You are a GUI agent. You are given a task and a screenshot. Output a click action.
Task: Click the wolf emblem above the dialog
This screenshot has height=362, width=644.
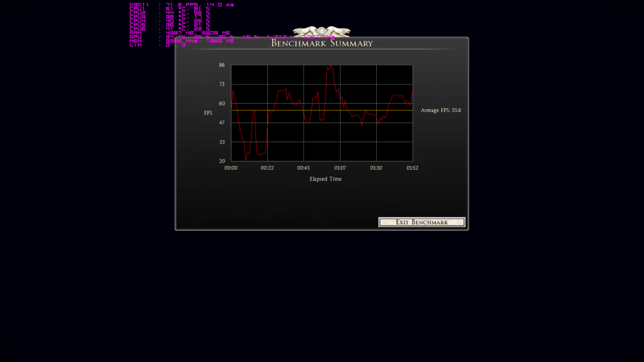(x=321, y=32)
